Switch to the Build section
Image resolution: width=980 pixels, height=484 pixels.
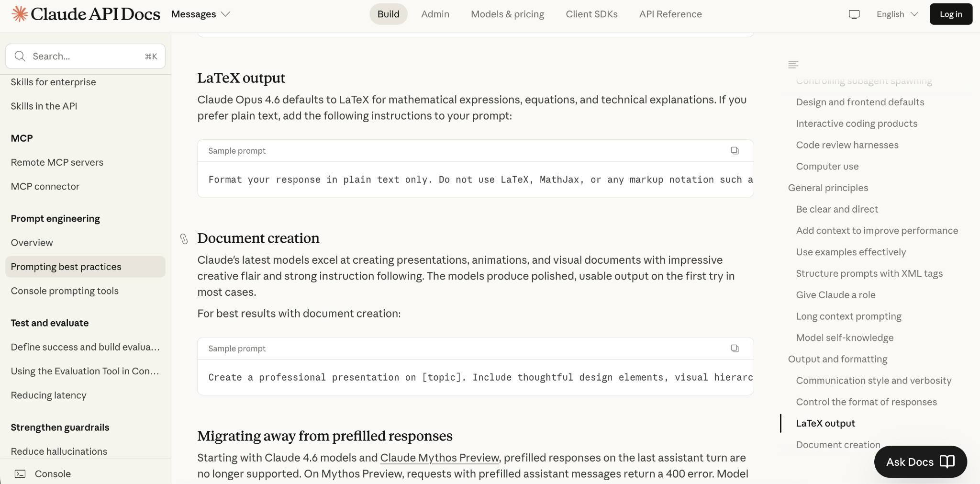(388, 14)
